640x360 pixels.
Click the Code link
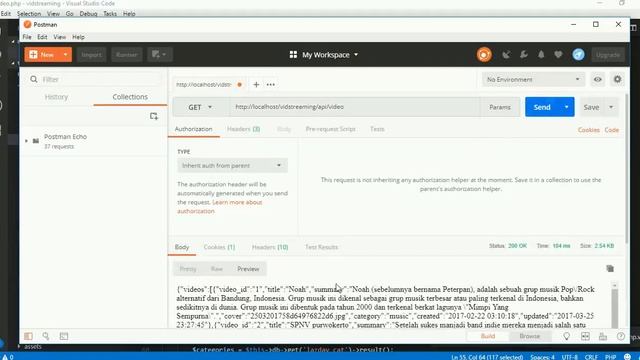(x=611, y=130)
